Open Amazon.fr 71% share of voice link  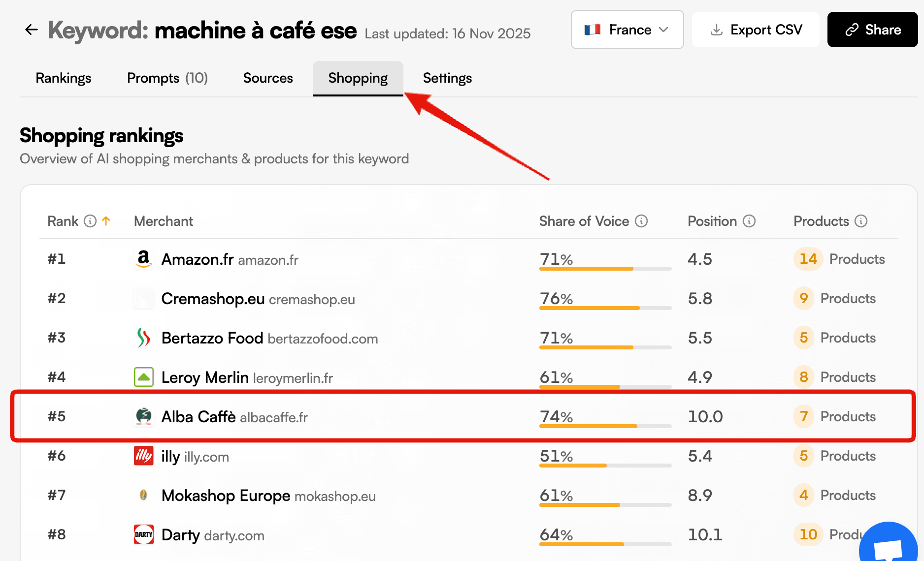pyautogui.click(x=556, y=259)
